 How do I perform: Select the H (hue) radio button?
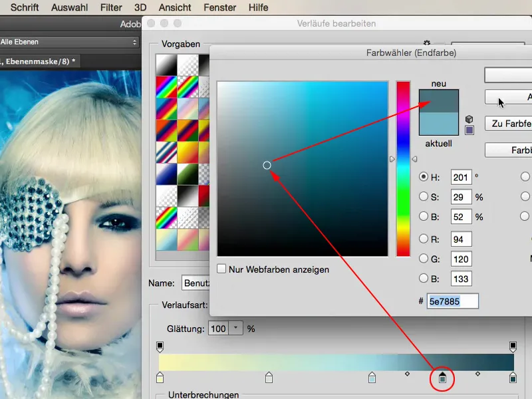pos(424,177)
